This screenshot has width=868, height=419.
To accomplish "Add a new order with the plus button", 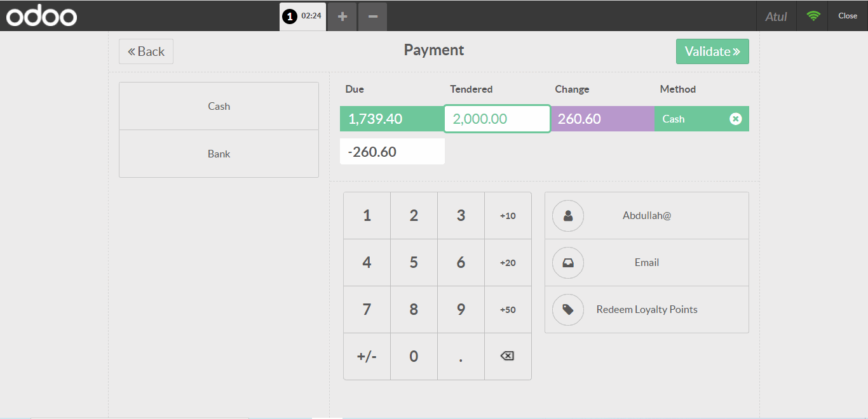I will click(x=342, y=17).
